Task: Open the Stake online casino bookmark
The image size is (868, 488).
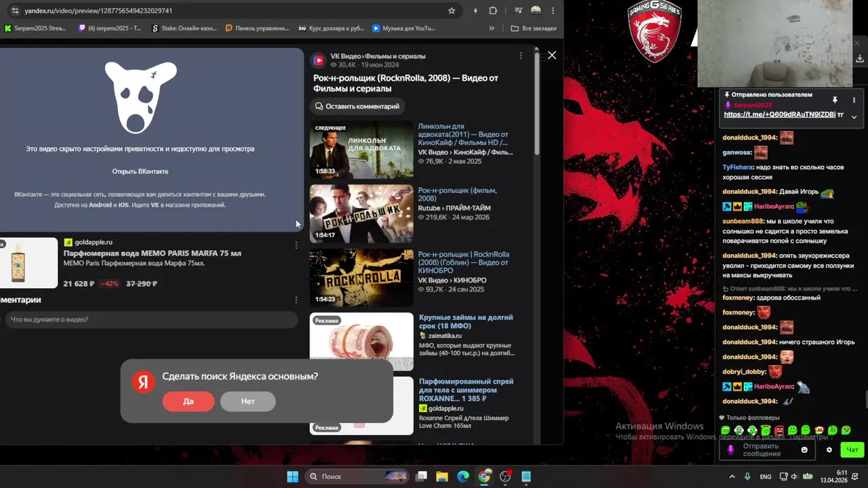Action: (x=184, y=28)
